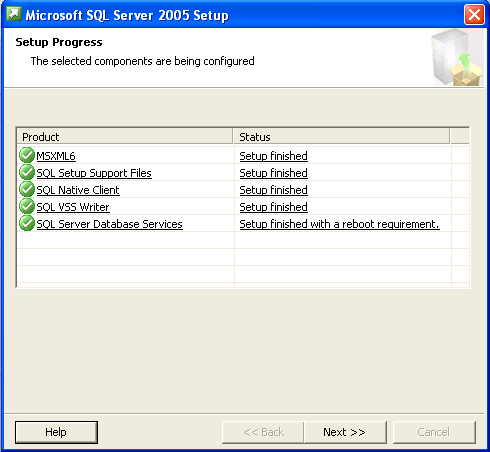Viewport: 490px width, 452px height.
Task: Open the SQL VSS Writer link
Action: click(x=73, y=207)
